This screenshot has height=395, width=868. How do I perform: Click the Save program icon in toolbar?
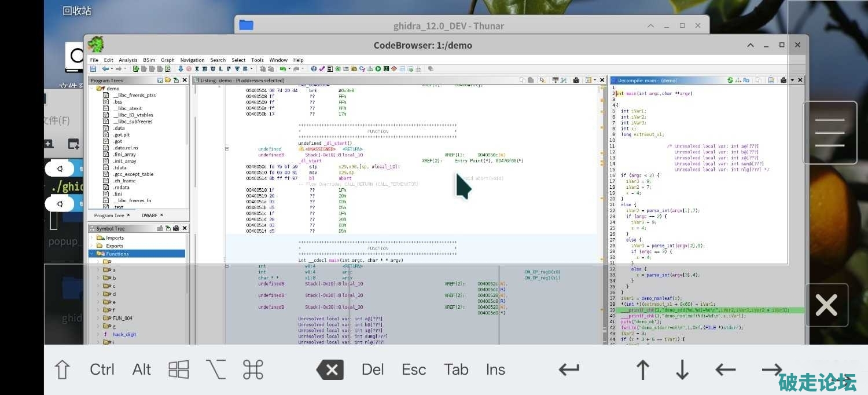(x=93, y=69)
